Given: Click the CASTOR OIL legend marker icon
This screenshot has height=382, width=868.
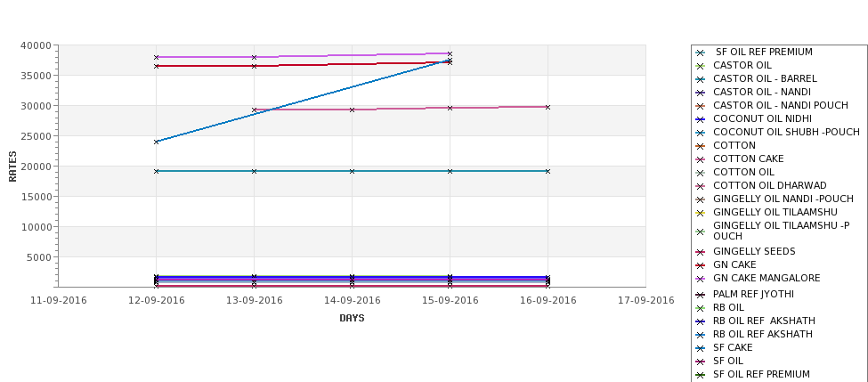Looking at the screenshot, I should pyautogui.click(x=701, y=66).
